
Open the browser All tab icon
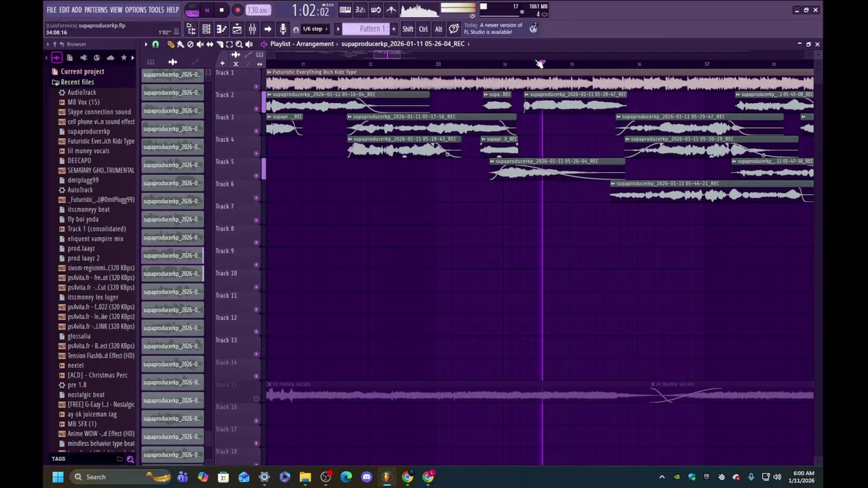click(x=56, y=58)
